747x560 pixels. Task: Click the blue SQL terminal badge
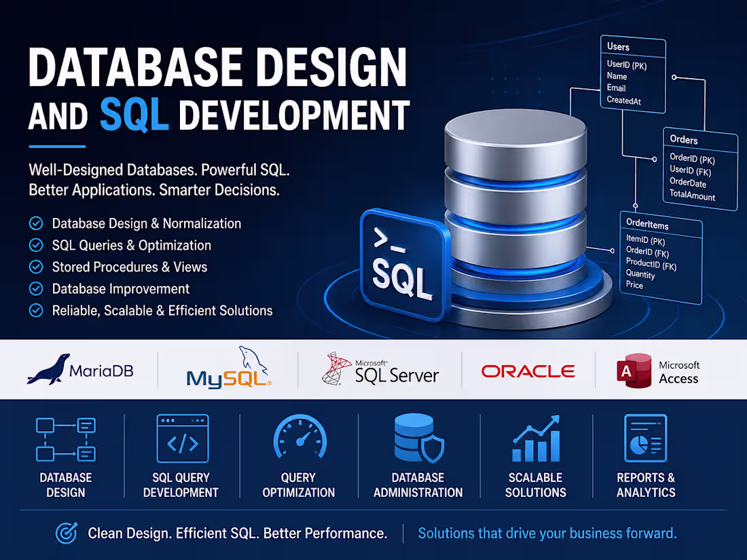[404, 265]
